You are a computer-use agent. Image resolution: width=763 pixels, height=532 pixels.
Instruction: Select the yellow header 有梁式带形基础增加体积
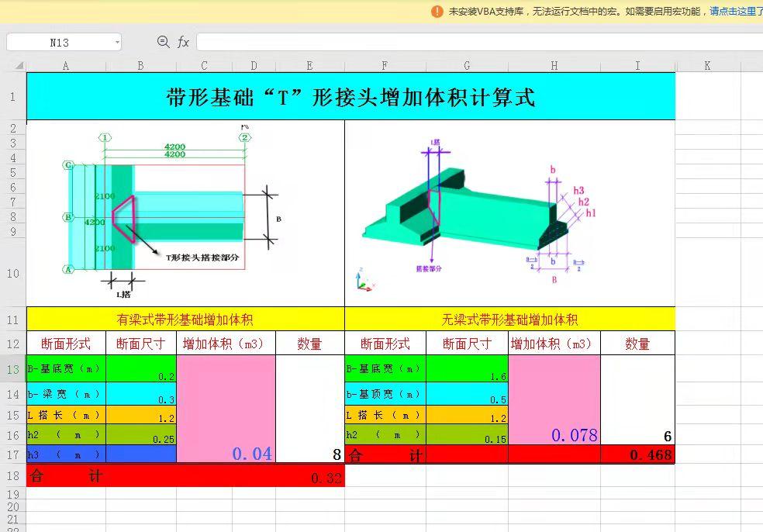pos(185,318)
